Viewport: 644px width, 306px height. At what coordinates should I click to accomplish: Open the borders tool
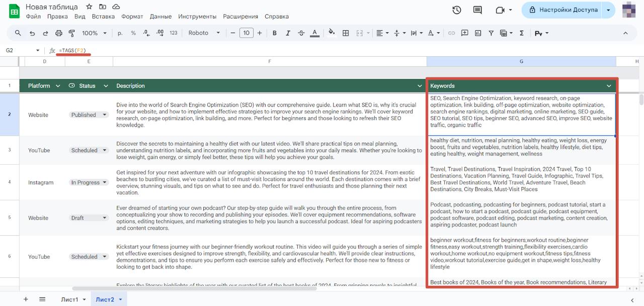346,33
